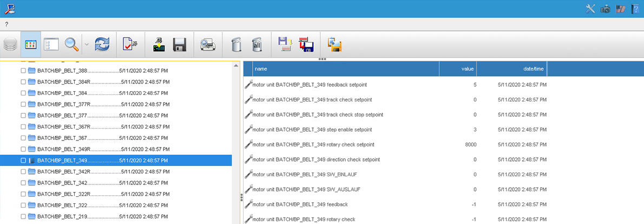The width and height of the screenshot is (644, 224).
Task: Check the box for BATCH/BP_BELT_377R
Action: (x=23, y=104)
